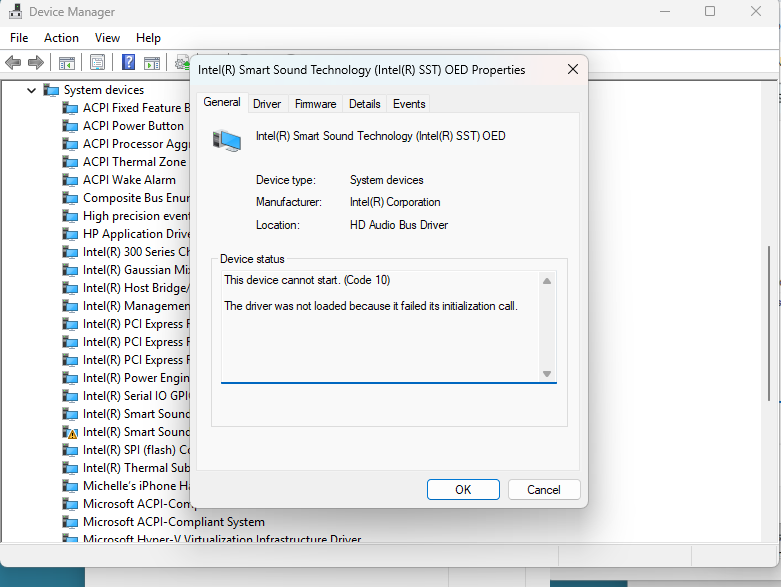Switch to the Driver tab
Viewport: 781px width, 587px height.
tap(267, 104)
